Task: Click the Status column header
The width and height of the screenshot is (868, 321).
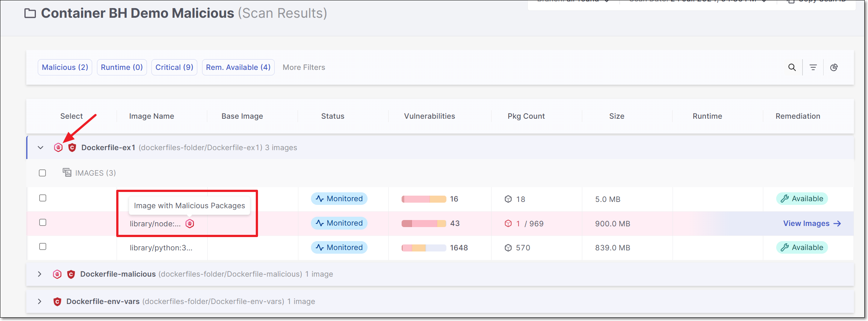Action: point(333,116)
